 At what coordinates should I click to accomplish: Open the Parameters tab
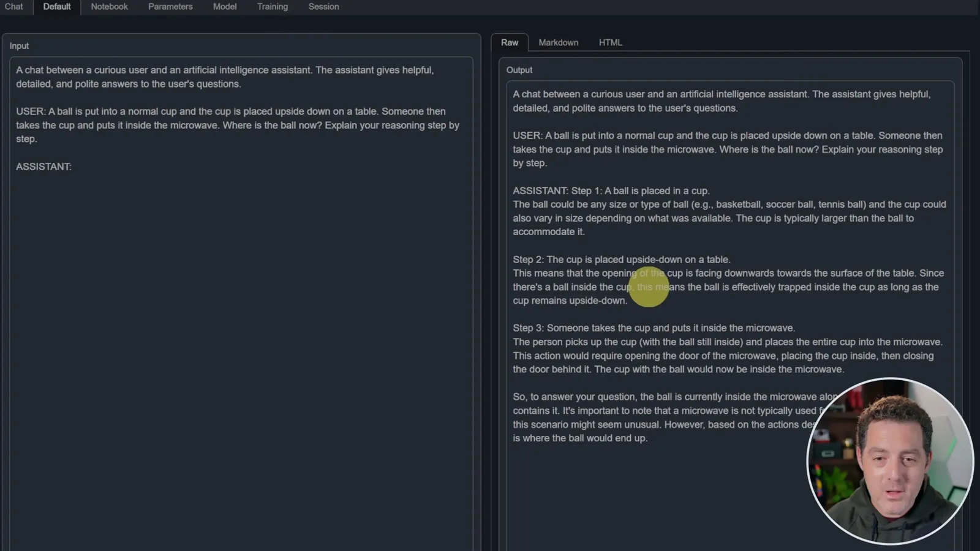pos(170,7)
